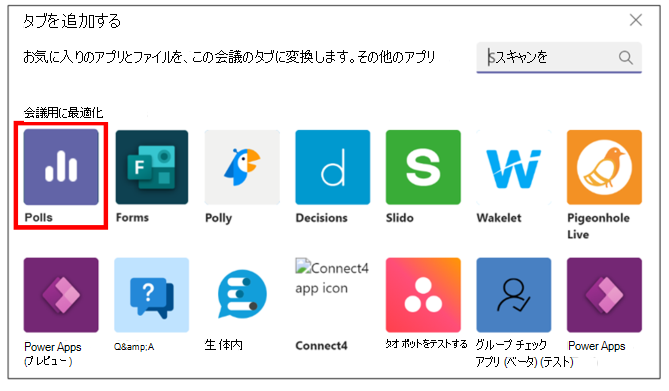669x391 pixels.
Task: Close the タブを追加する dialog
Action: tap(636, 20)
